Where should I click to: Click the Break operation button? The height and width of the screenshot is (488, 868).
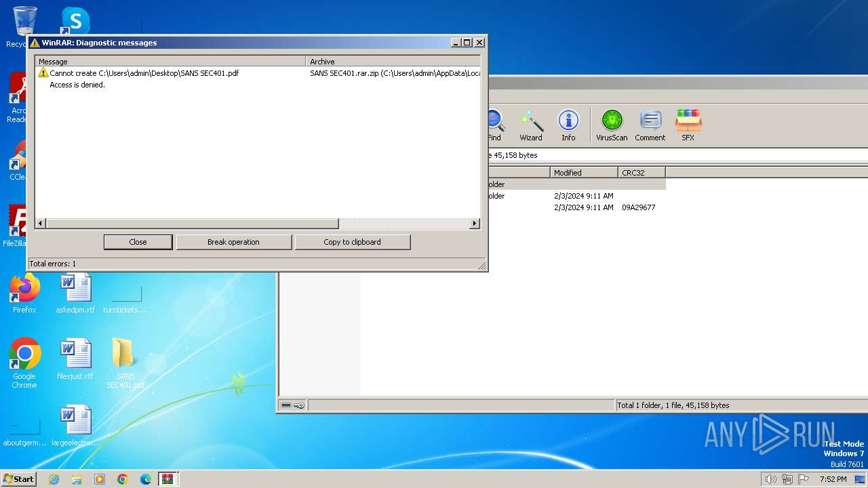[233, 242]
